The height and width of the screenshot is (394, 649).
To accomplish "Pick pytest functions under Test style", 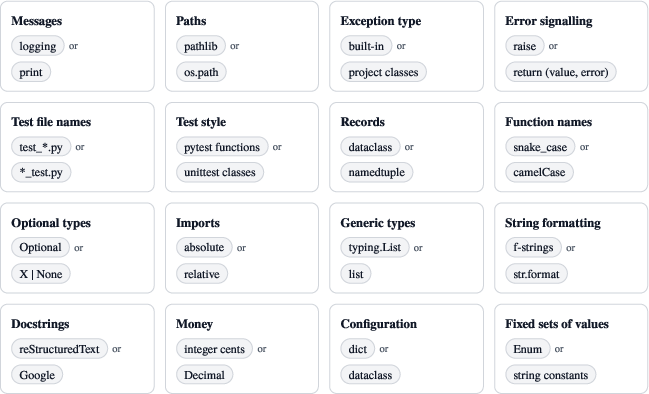I will pos(222,147).
